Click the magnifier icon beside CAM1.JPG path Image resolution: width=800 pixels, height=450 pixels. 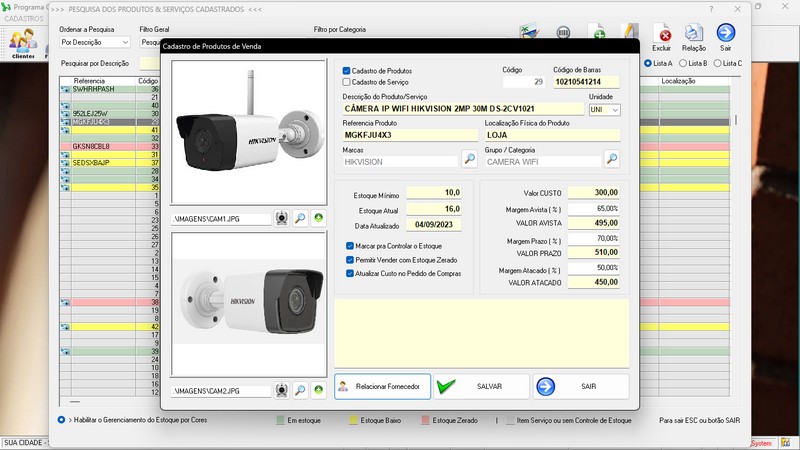[x=300, y=217]
